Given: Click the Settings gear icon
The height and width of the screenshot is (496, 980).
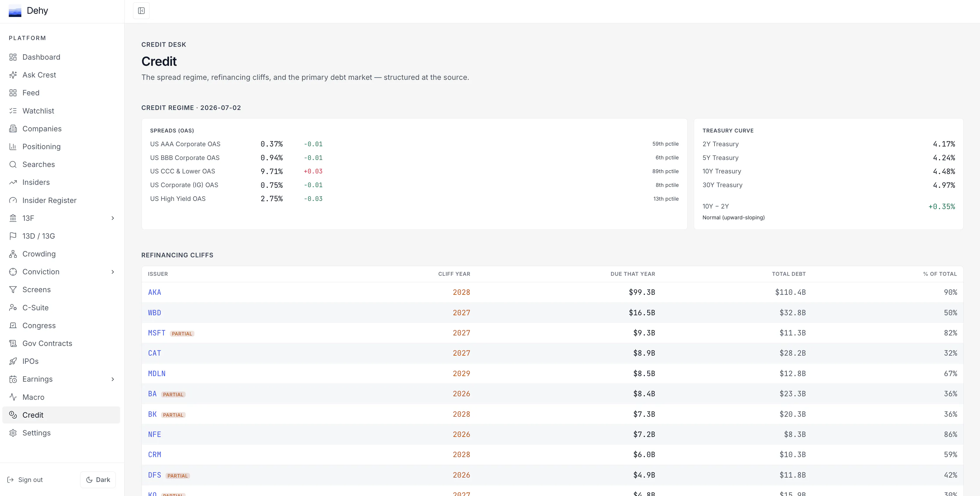Looking at the screenshot, I should point(13,433).
